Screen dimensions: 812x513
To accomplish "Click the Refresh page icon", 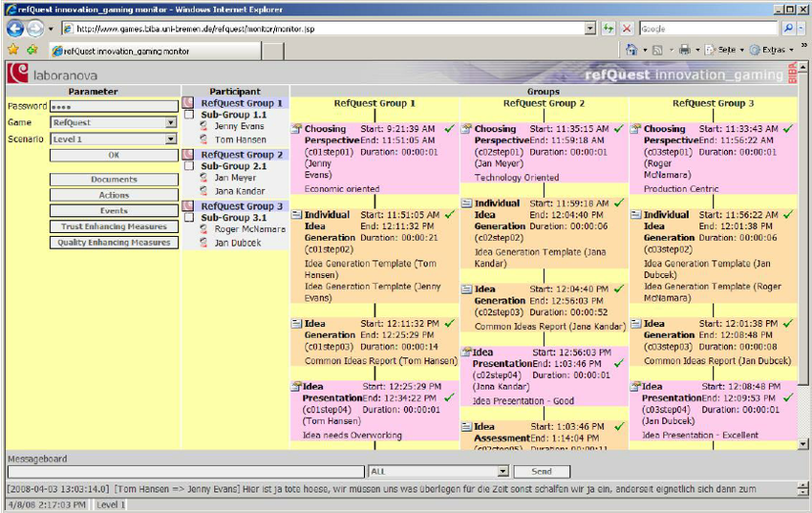I will [609, 29].
